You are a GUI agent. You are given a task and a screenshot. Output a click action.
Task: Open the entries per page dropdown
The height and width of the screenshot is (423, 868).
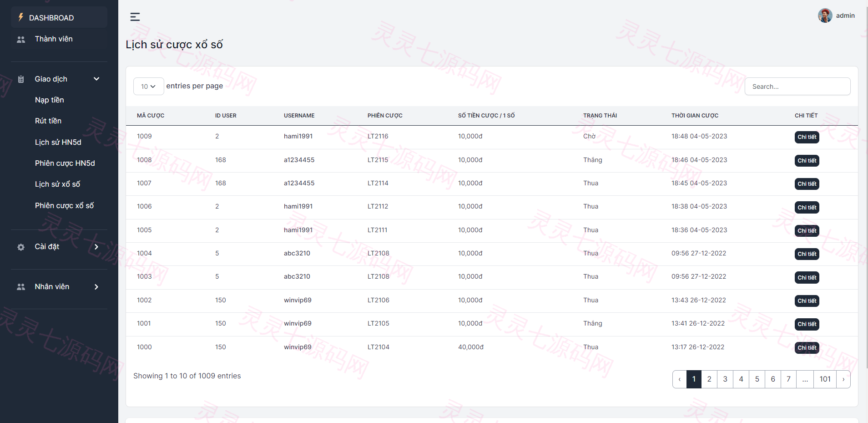tap(148, 87)
